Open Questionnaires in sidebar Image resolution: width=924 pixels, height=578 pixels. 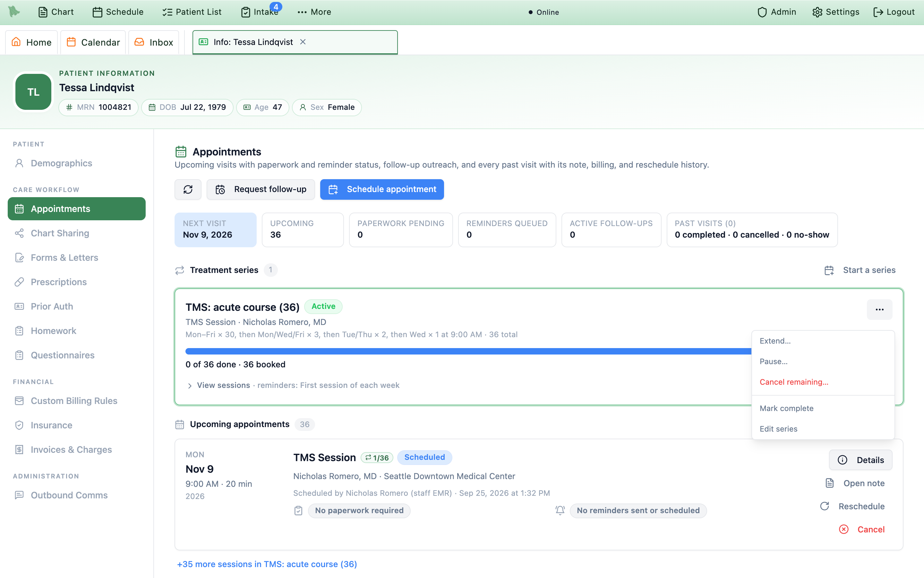point(76,355)
